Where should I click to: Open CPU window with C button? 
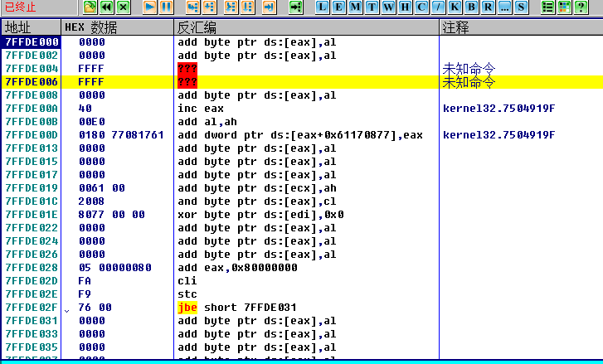pos(421,7)
